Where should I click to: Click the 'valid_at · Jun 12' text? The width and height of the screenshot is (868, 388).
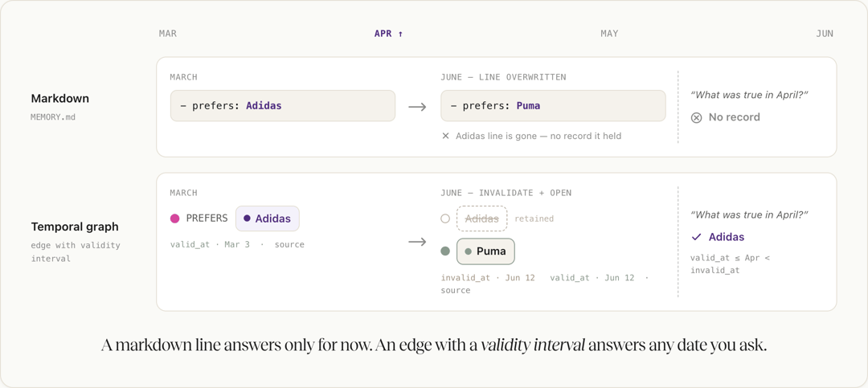pyautogui.click(x=592, y=278)
